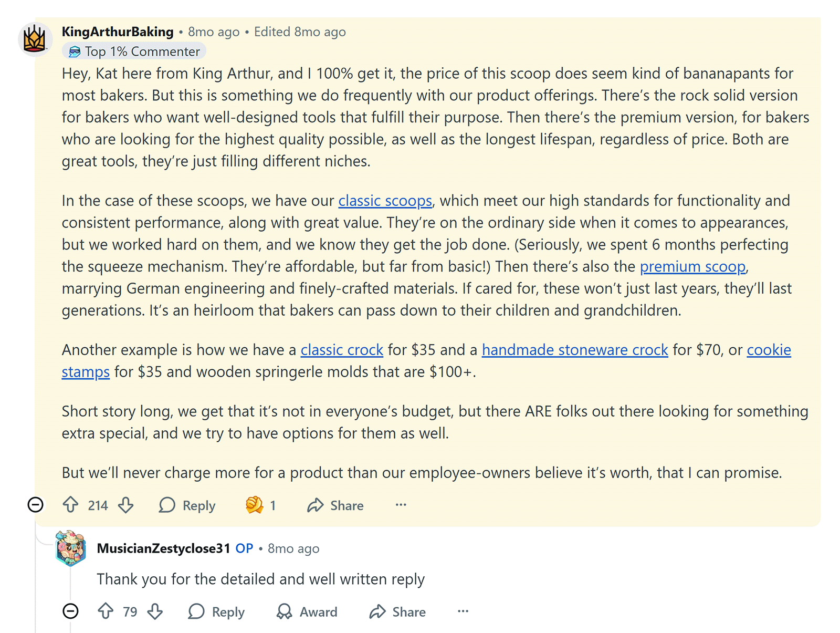This screenshot has width=840, height=633.
Task: Collapse the KingArthurBaking comment thread
Action: 35,505
